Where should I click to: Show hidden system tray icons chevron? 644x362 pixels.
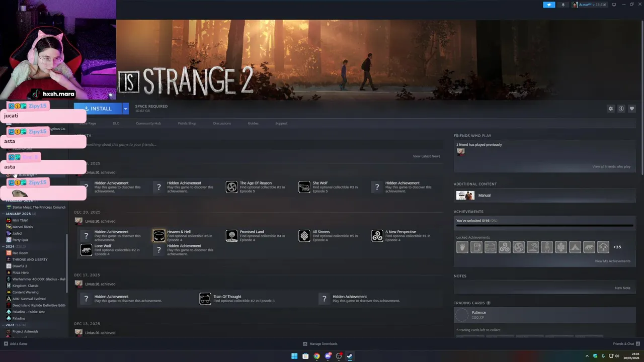pos(587,356)
